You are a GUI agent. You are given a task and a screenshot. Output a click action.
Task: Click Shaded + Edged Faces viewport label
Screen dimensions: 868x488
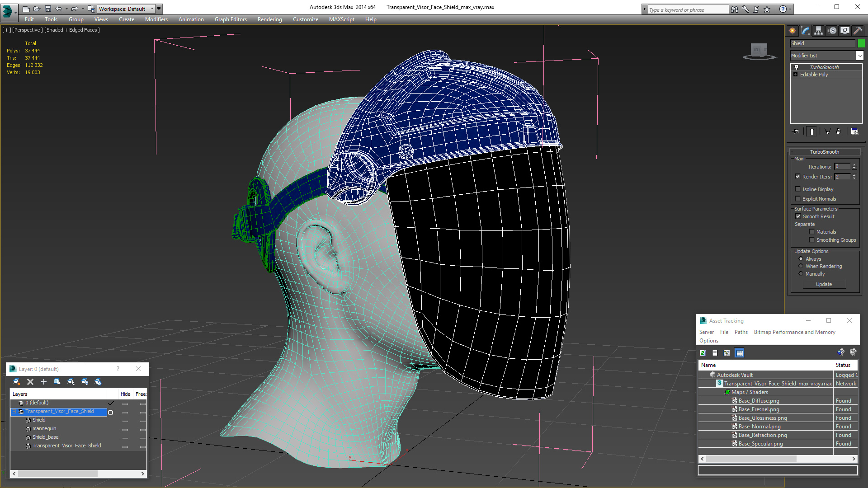click(72, 30)
